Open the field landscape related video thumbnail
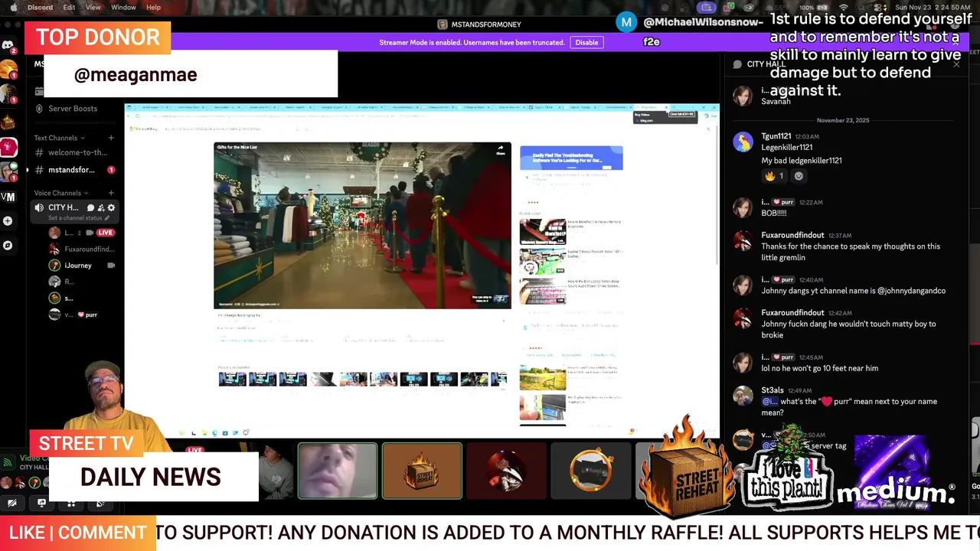 point(542,377)
